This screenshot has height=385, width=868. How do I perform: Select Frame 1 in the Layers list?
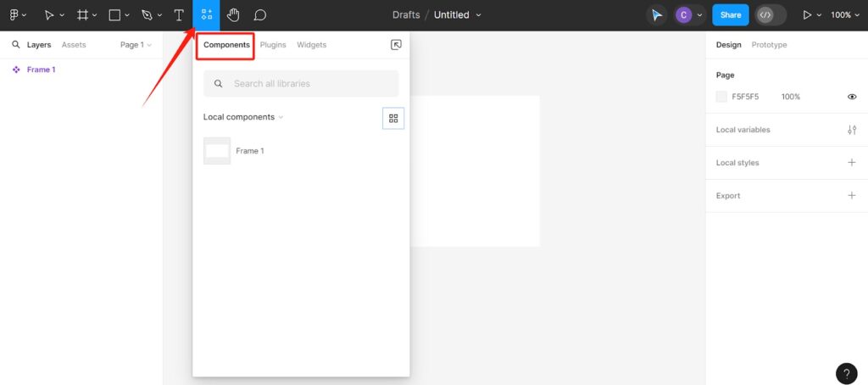coord(41,70)
